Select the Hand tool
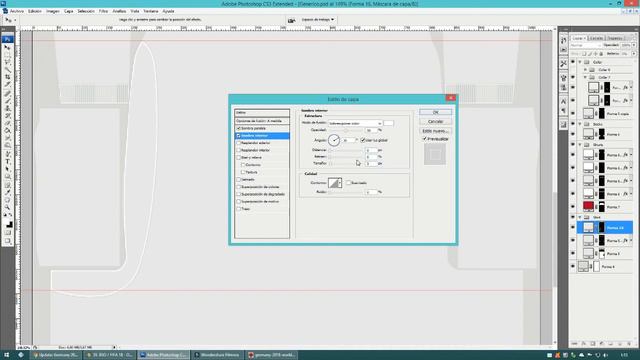The image size is (640, 360). (x=7, y=200)
